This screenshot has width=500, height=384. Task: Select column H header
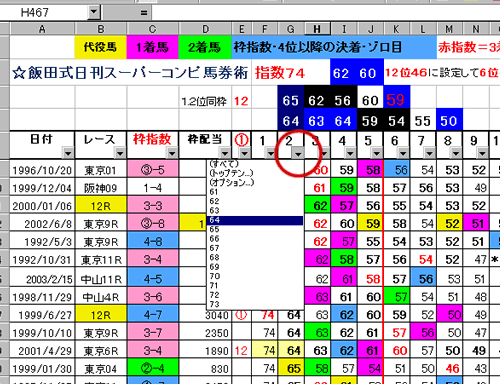[x=317, y=29]
